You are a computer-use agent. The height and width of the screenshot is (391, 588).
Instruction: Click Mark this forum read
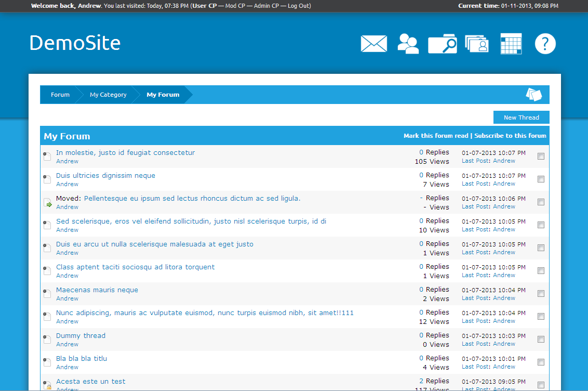(435, 136)
